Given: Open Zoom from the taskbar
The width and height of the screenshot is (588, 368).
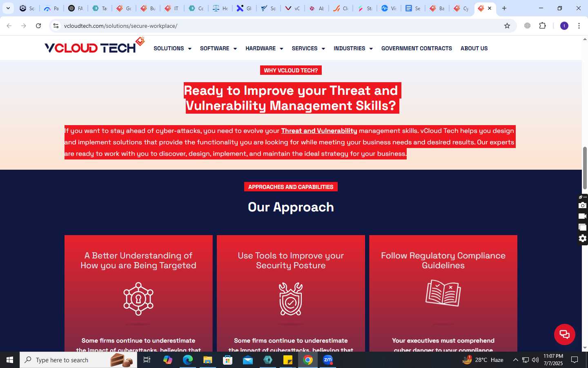Looking at the screenshot, I should click(328, 360).
